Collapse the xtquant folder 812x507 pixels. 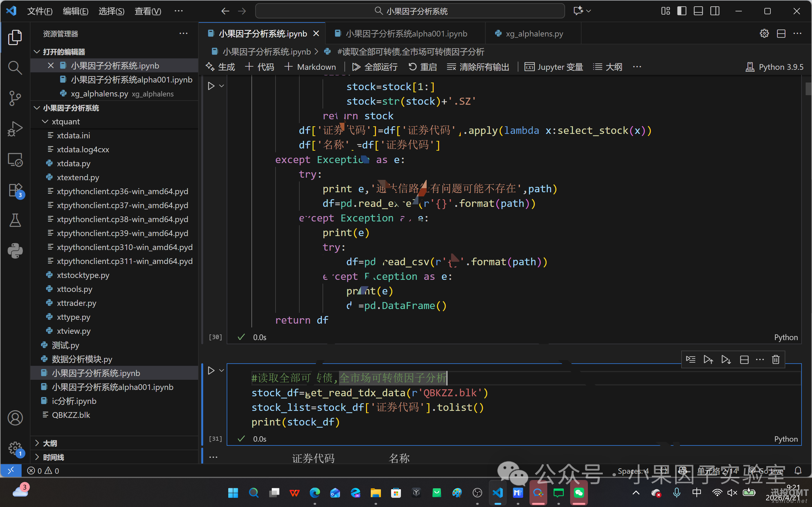45,122
